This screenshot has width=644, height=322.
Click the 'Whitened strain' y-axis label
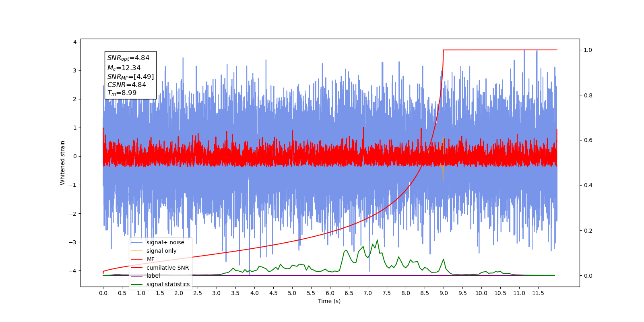(62, 163)
